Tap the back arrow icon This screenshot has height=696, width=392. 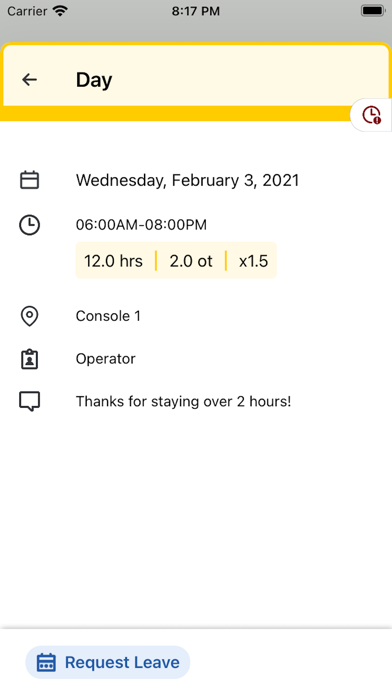29,80
